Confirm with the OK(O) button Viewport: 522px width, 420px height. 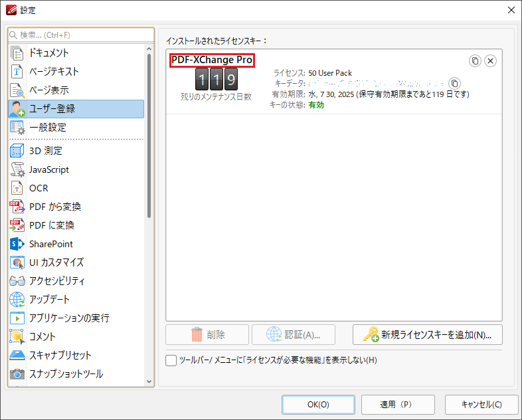[x=318, y=405]
